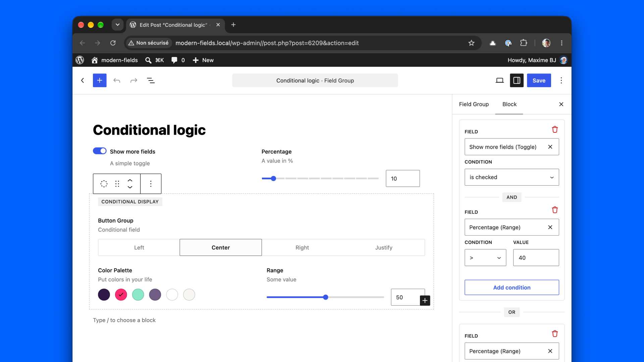Open the admin bar search ⌘K
Image resolution: width=644 pixels, height=362 pixels.
[154, 60]
